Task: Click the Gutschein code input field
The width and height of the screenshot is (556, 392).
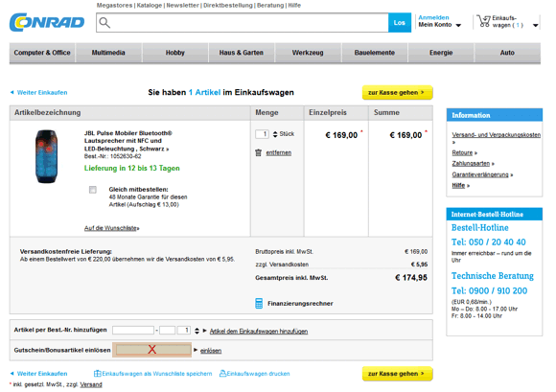Action: pyautogui.click(x=152, y=350)
